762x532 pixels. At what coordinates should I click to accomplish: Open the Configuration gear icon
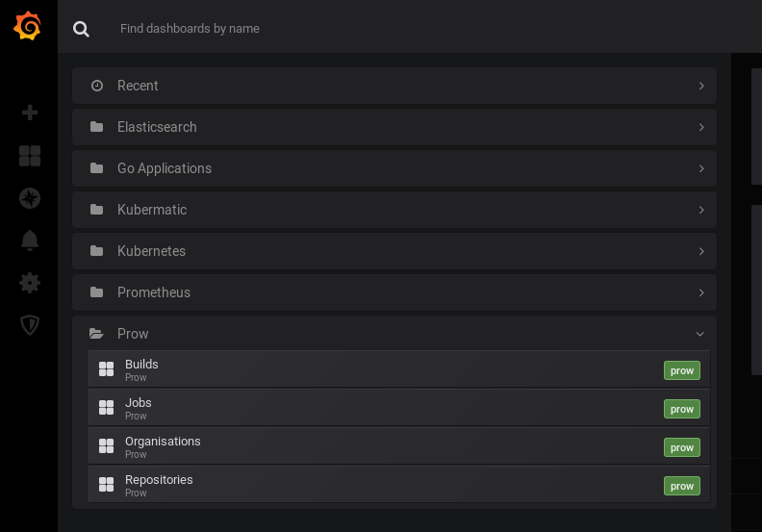pyautogui.click(x=30, y=283)
